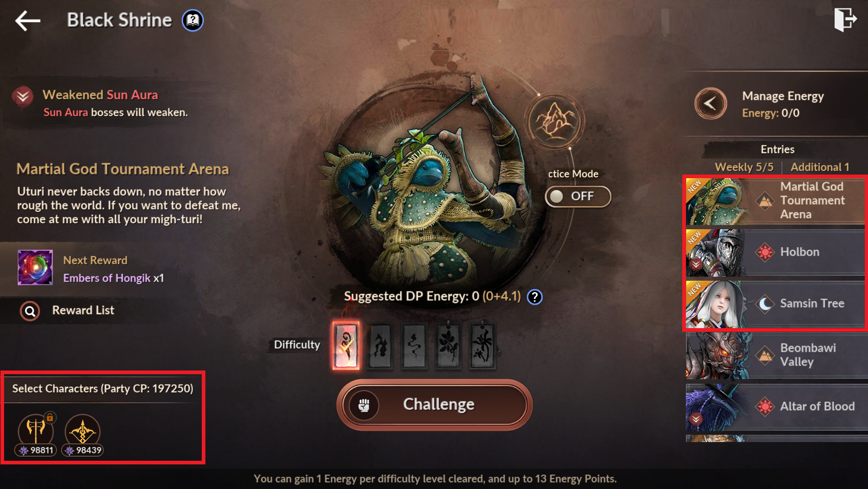The height and width of the screenshot is (489, 868).
Task: Switch to Additional 1 entries tab
Action: [820, 167]
